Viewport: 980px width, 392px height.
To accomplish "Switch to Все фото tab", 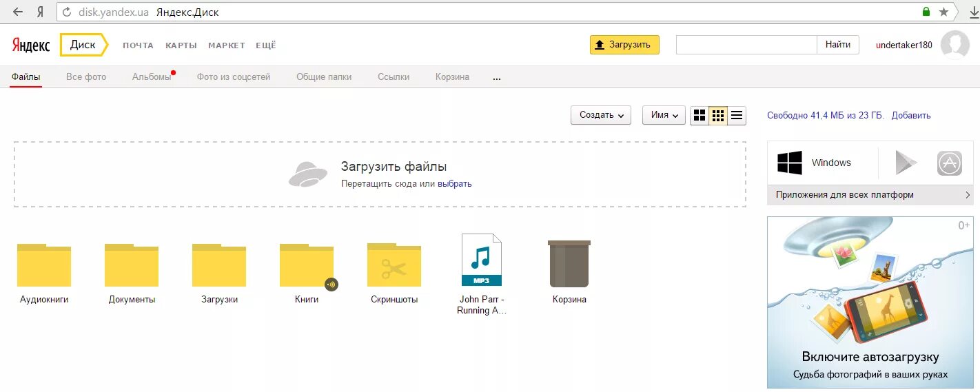I will coord(86,77).
